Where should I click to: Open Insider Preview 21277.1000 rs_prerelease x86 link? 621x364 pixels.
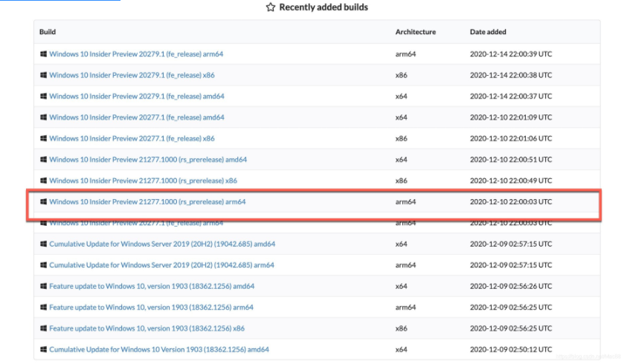[x=143, y=181]
